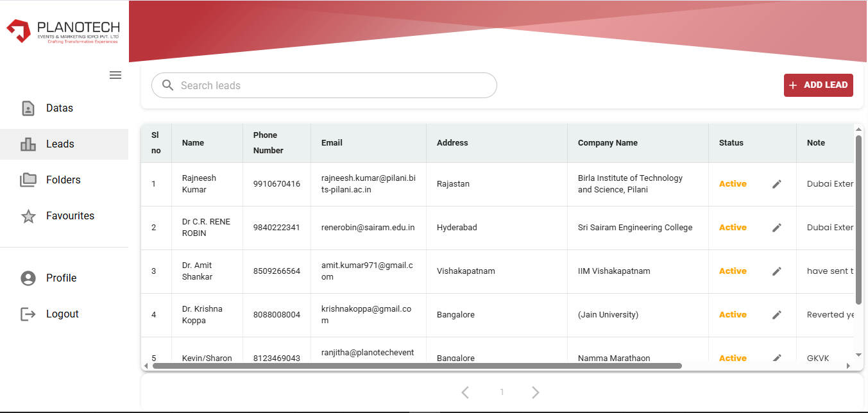This screenshot has width=868, height=413.
Task: Click the Logout icon
Action: [x=28, y=314]
